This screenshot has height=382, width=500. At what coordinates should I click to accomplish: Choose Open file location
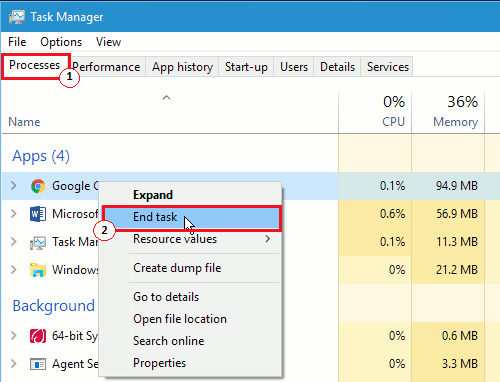pyautogui.click(x=191, y=319)
